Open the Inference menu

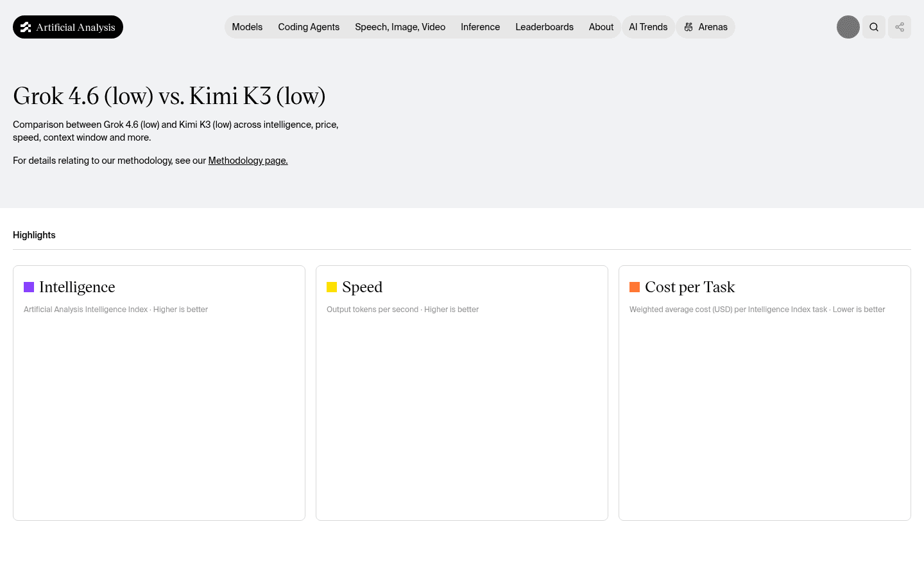coord(480,27)
